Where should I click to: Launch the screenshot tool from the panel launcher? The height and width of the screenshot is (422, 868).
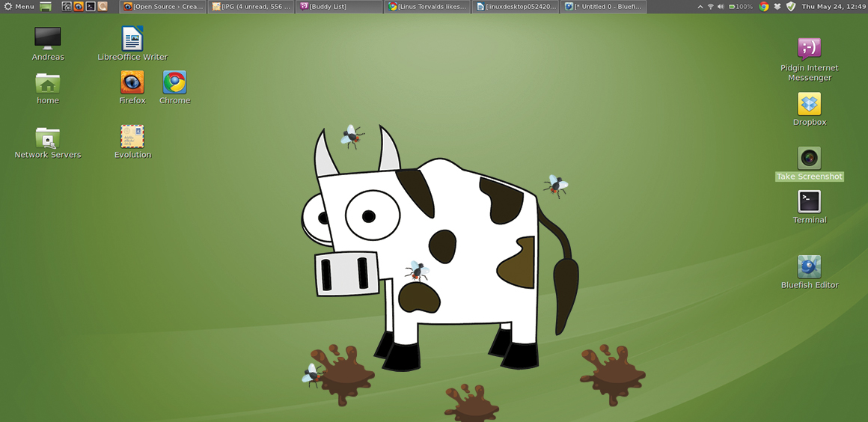click(67, 7)
